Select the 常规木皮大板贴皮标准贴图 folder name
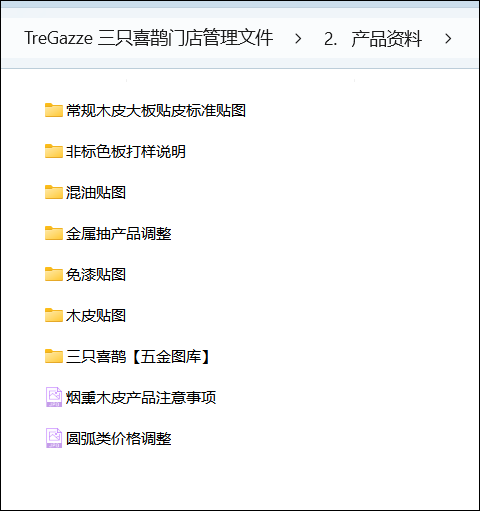Image resolution: width=480 pixels, height=511 pixels. 156,111
